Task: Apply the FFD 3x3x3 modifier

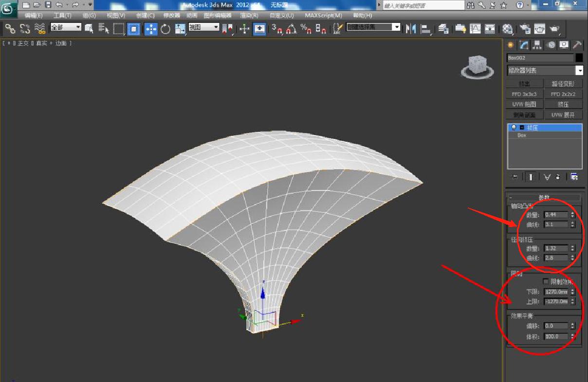Action: 524,94
